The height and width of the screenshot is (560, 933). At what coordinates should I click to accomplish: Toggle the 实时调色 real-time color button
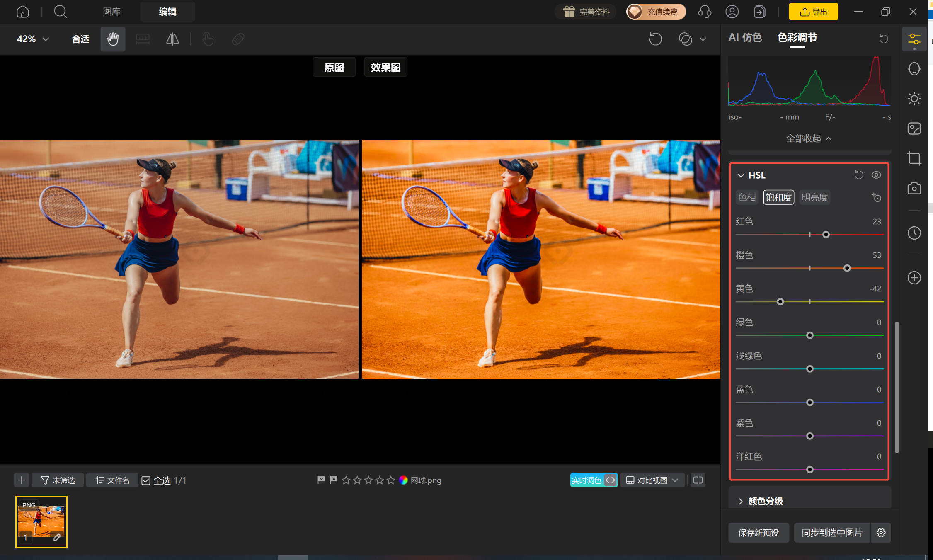click(x=594, y=480)
